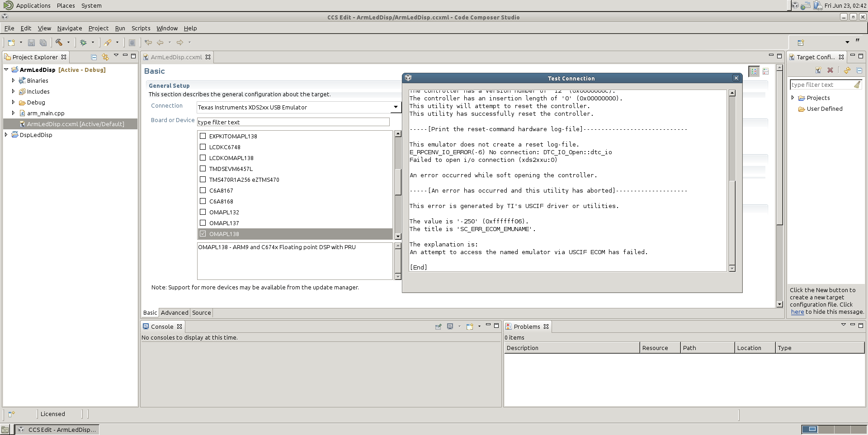
Task: Create new target configuration file icon
Action: point(818,71)
